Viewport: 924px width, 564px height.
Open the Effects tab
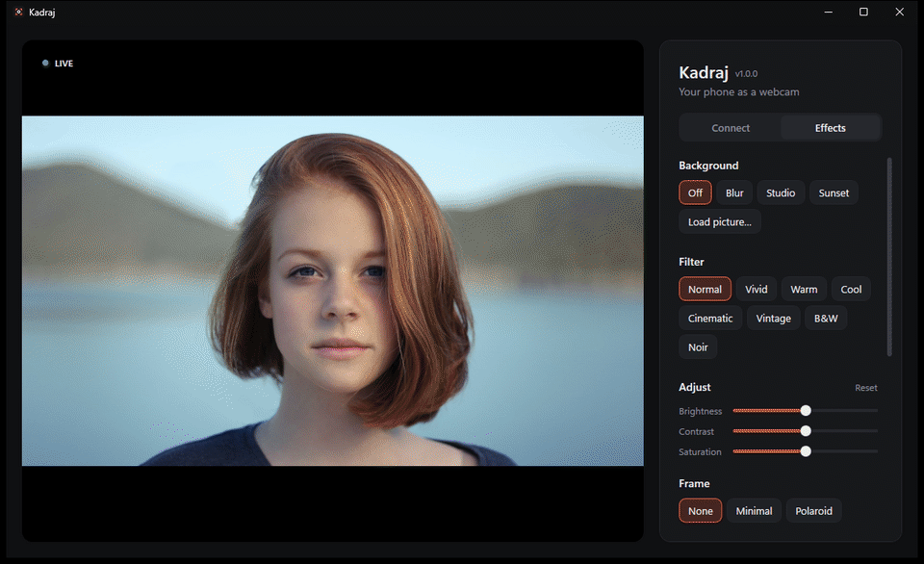pos(830,128)
